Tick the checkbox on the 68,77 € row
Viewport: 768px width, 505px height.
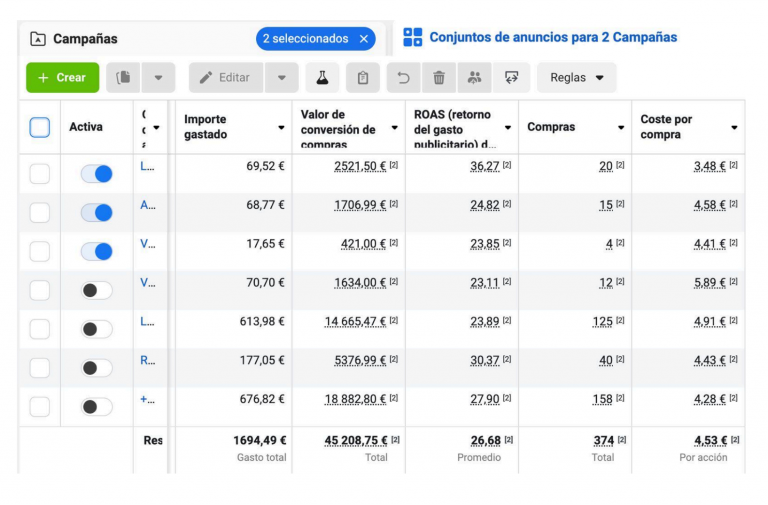point(39,212)
